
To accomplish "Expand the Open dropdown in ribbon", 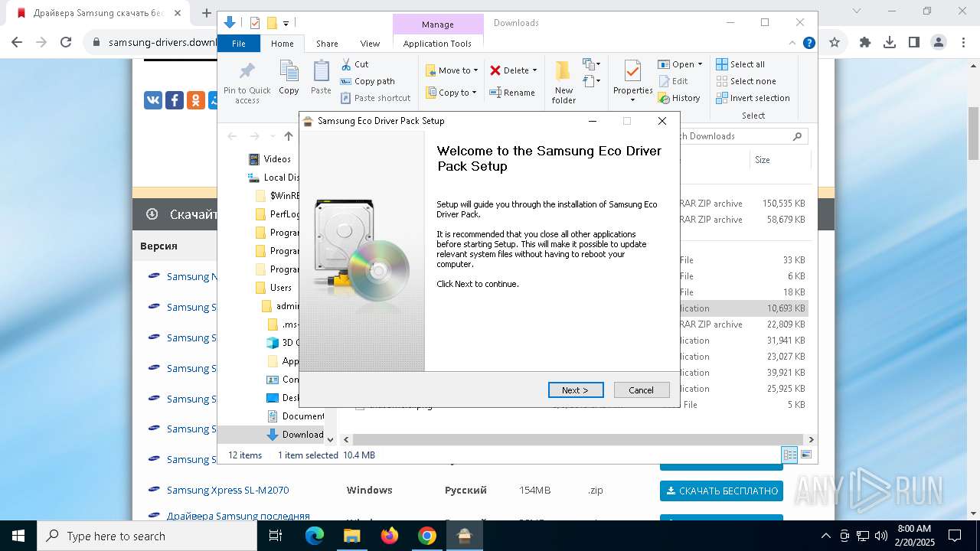I will tap(700, 64).
